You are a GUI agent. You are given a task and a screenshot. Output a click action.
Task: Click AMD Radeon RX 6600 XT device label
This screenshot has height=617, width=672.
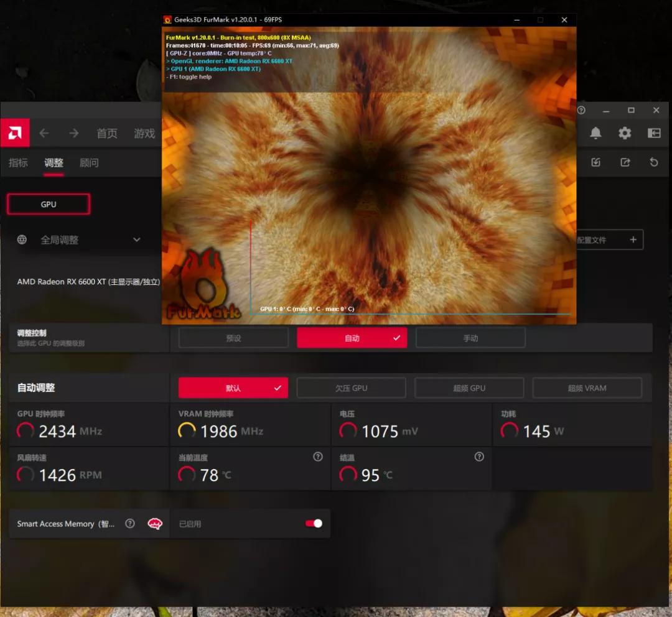pyautogui.click(x=88, y=282)
